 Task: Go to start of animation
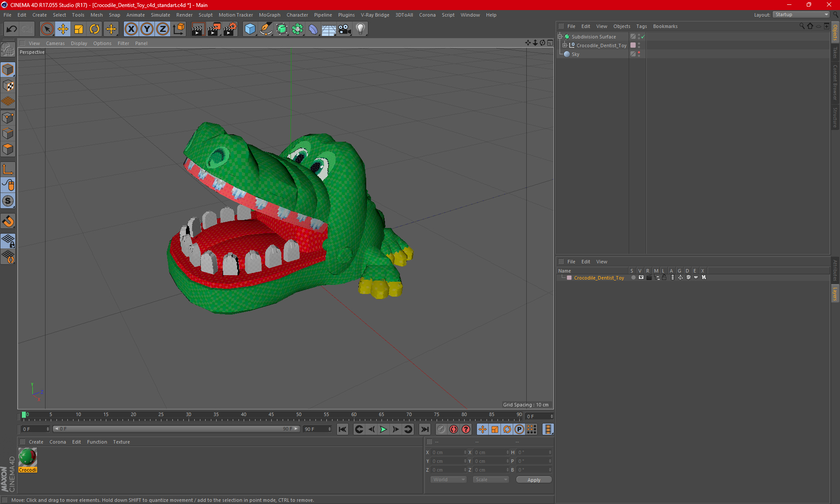click(x=343, y=429)
